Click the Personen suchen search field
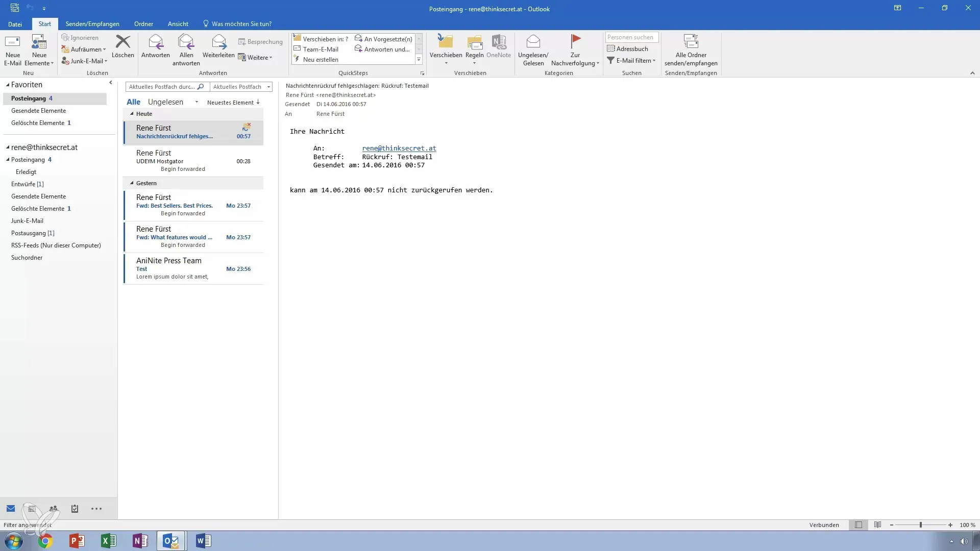Image resolution: width=980 pixels, height=551 pixels. point(632,37)
